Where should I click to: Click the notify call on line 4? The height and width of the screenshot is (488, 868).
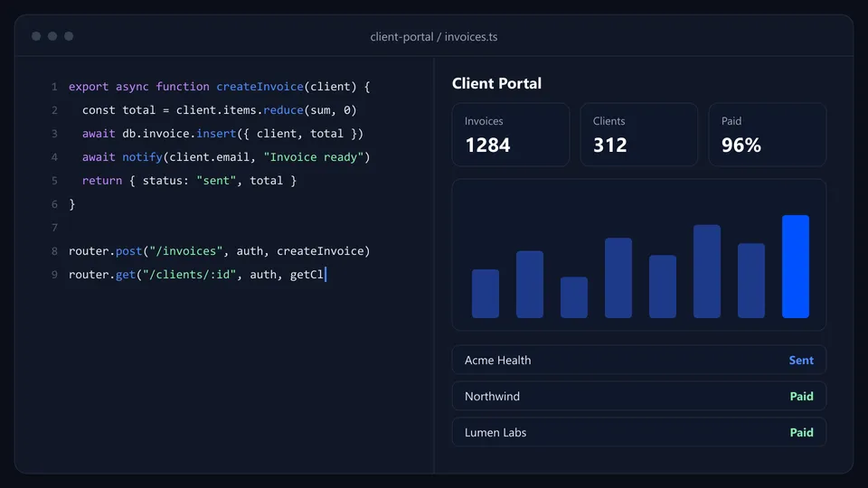tap(142, 157)
